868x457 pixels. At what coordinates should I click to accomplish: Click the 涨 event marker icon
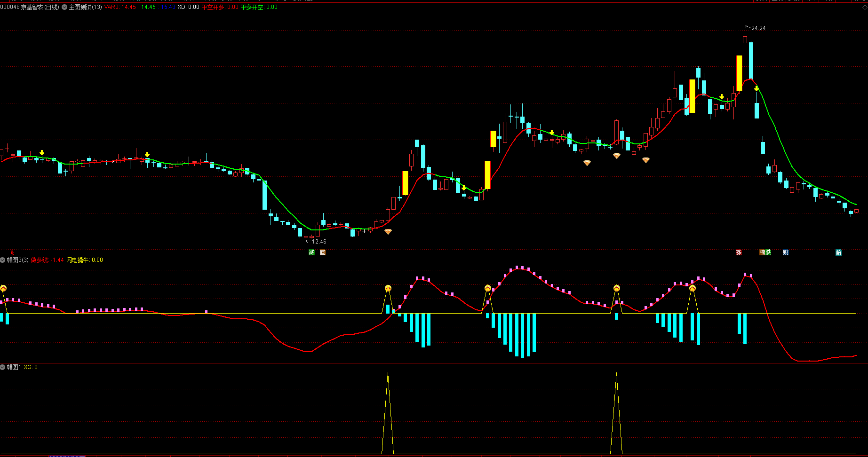pyautogui.click(x=739, y=252)
